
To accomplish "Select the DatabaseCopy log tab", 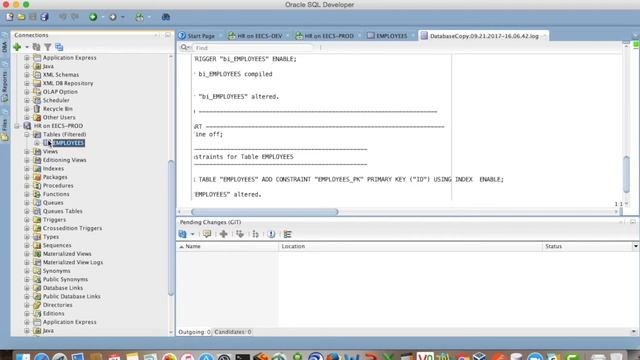I will [x=483, y=36].
